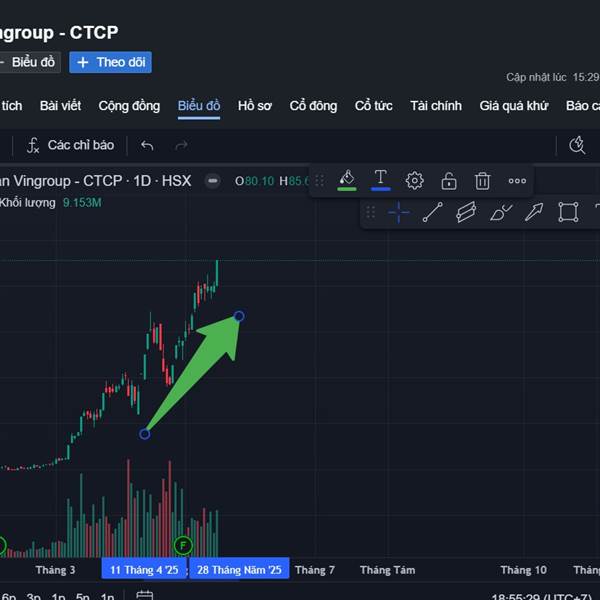This screenshot has height=600, width=600.
Task: Select the rectangle shape tool
Action: coord(568,212)
